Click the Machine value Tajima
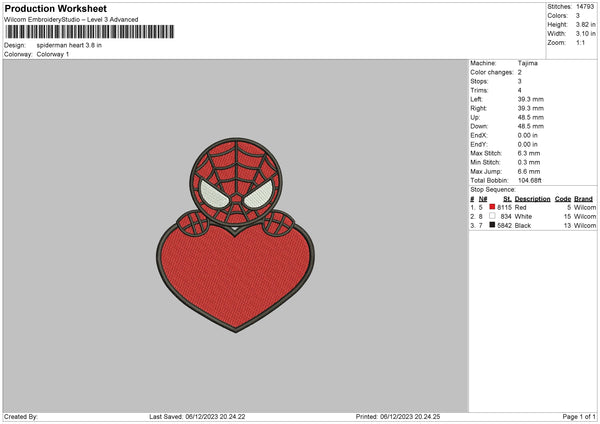 point(528,63)
